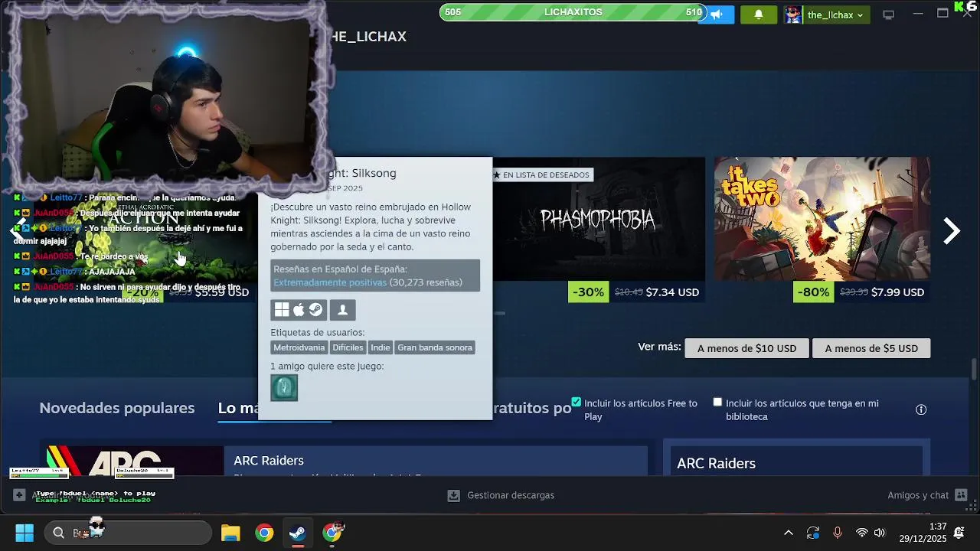Open the second Chrome profile taskbar icon

(332, 533)
